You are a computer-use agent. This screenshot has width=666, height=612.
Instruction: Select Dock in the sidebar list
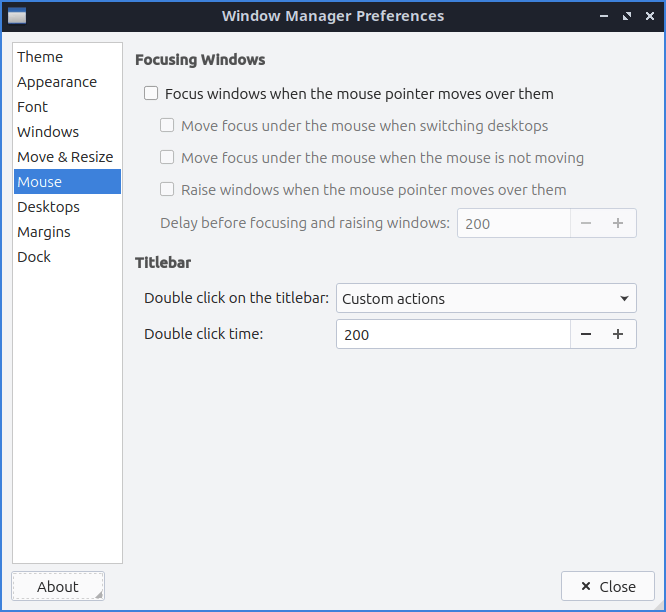pyautogui.click(x=34, y=257)
